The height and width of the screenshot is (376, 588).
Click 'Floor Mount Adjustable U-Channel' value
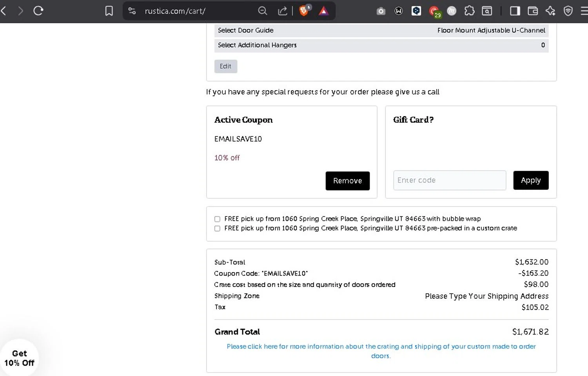491,30
